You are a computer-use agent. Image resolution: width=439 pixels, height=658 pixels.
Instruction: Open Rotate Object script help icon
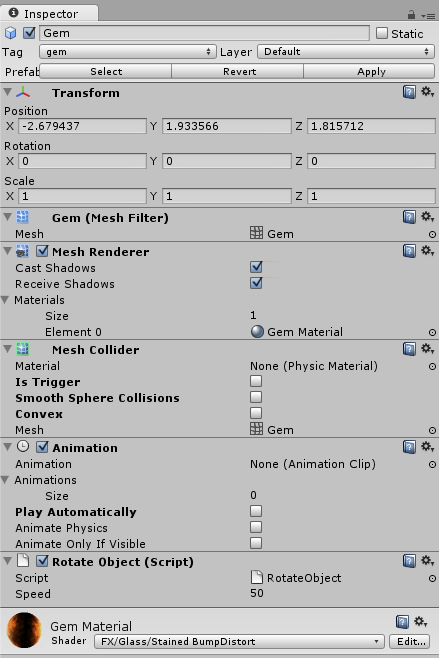click(x=409, y=561)
